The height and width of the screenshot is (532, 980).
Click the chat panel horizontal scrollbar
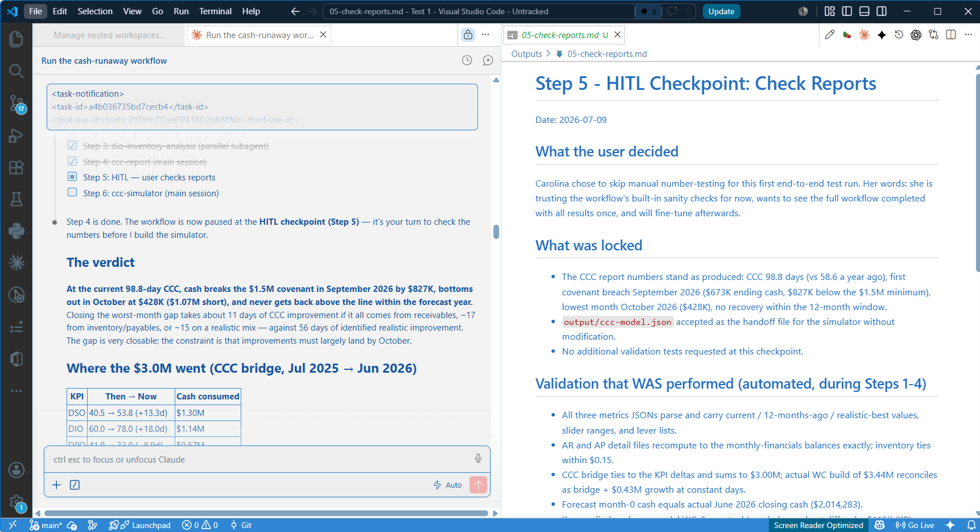266,513
